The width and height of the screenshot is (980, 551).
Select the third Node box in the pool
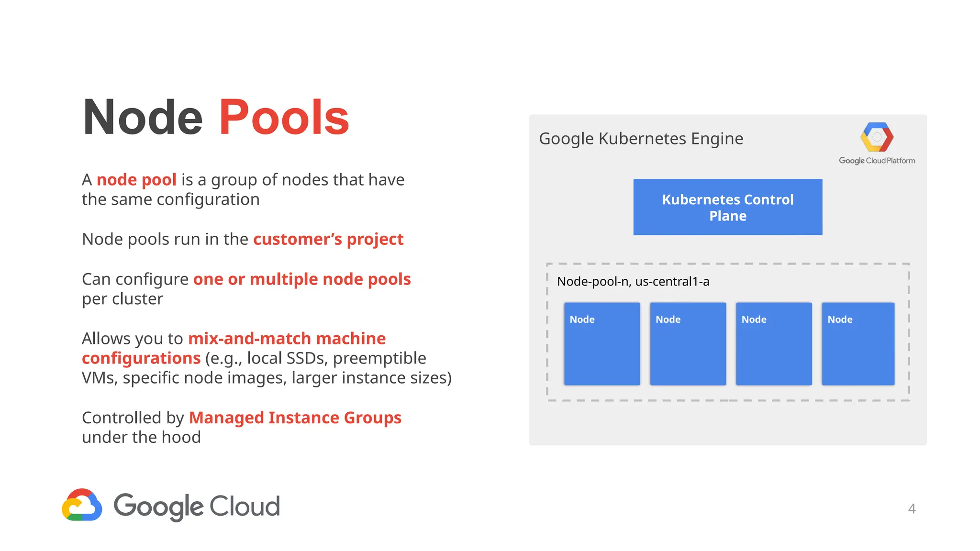pyautogui.click(x=774, y=343)
